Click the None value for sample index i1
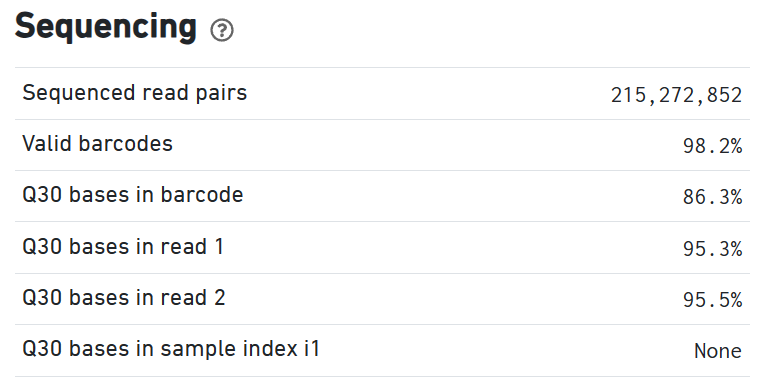770x386 pixels. [718, 351]
